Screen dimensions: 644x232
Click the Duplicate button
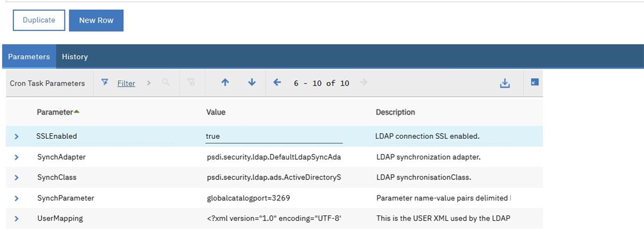(39, 20)
